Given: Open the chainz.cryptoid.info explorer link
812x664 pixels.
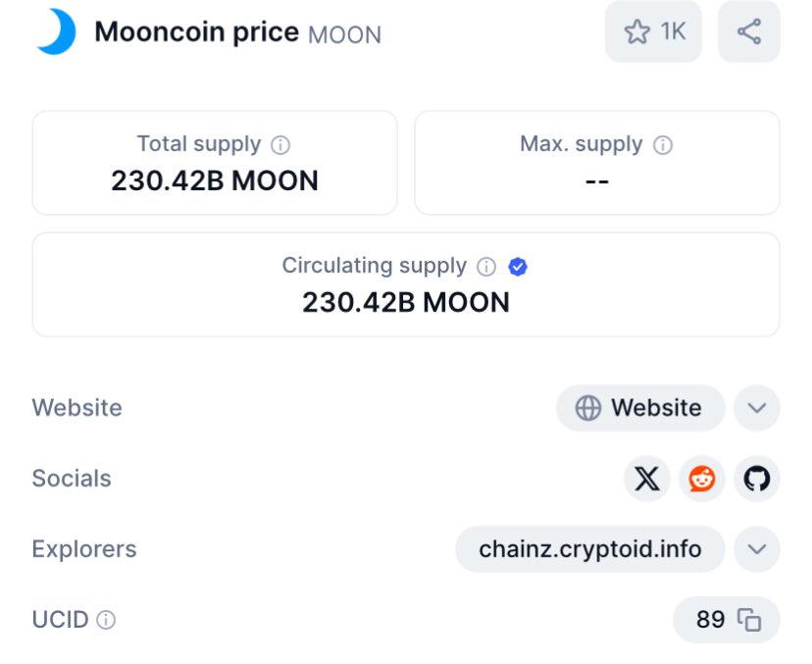Looking at the screenshot, I should pyautogui.click(x=589, y=549).
